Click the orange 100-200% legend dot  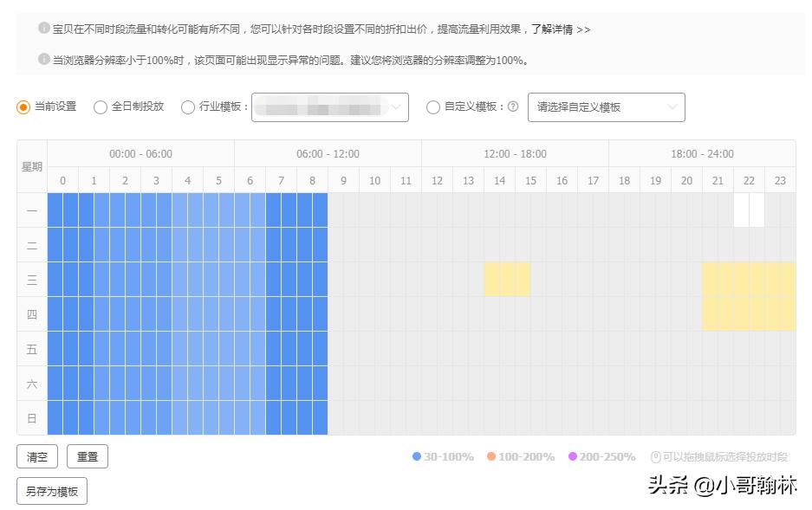point(491,456)
